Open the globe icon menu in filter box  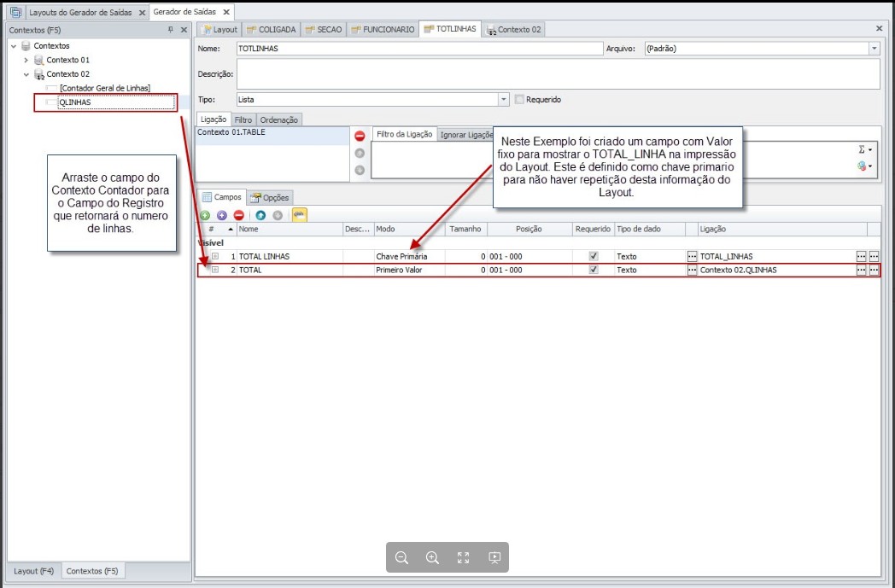click(865, 166)
